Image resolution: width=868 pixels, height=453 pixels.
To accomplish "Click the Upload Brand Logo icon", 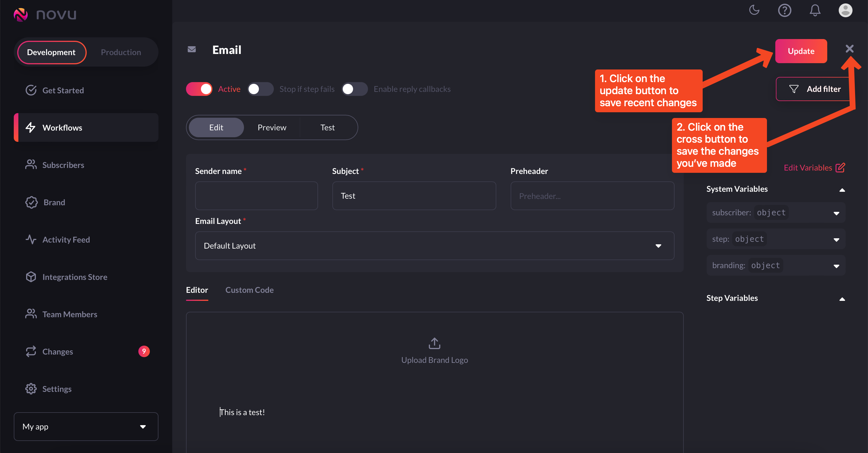I will coord(434,343).
